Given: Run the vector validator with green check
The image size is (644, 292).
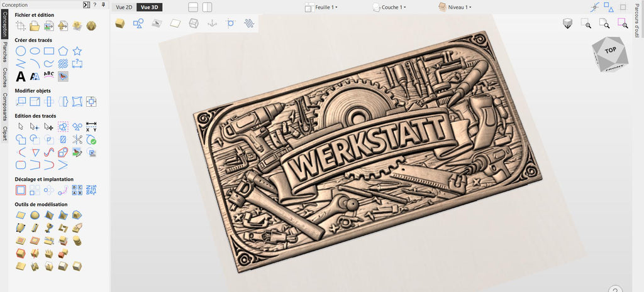Looking at the screenshot, I should tap(91, 139).
